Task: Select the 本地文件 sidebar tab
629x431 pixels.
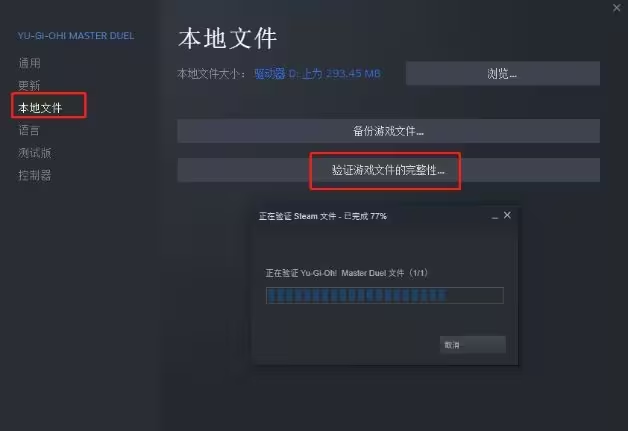Action: (40, 108)
